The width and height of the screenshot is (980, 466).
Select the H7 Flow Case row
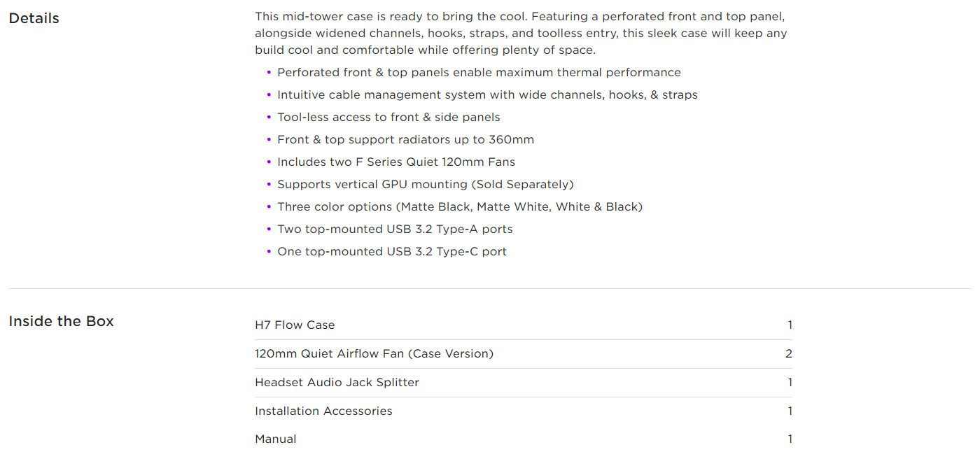(524, 325)
